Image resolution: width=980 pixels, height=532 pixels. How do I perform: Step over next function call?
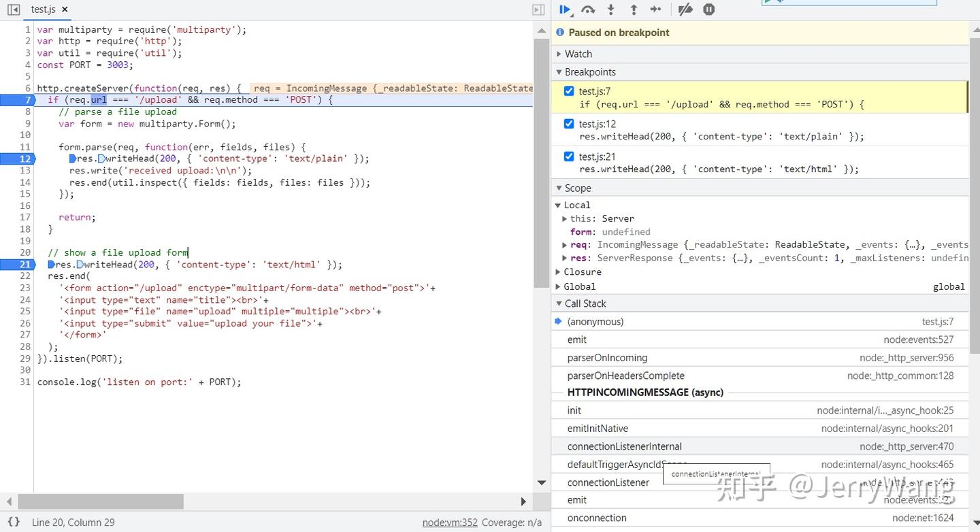587,10
